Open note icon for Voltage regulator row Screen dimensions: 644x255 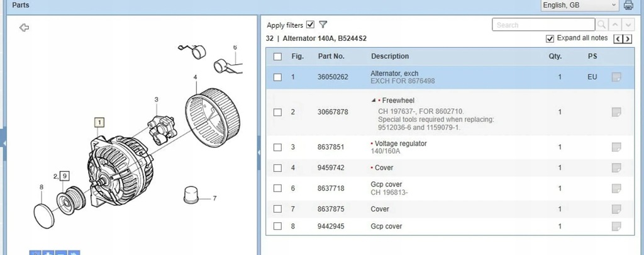pyautogui.click(x=616, y=147)
